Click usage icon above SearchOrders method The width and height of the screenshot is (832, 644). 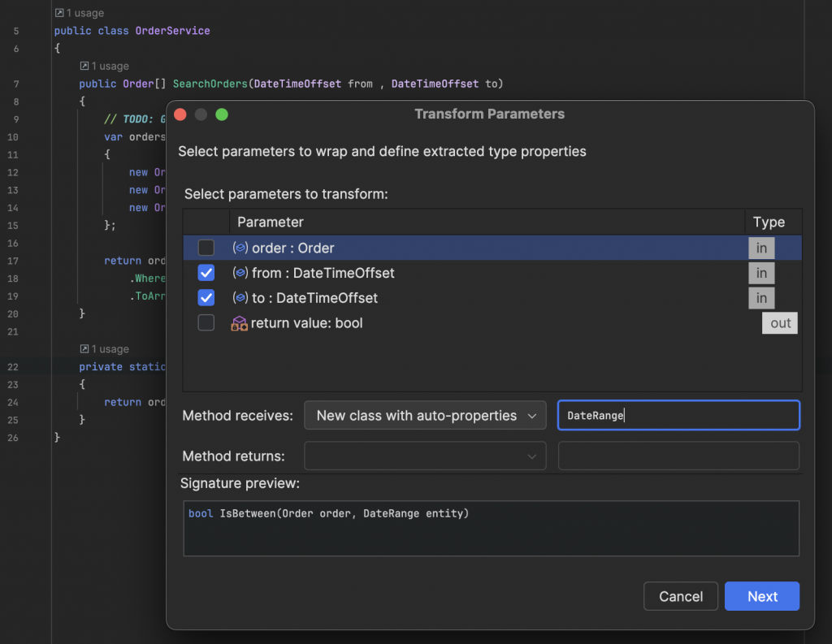84,66
